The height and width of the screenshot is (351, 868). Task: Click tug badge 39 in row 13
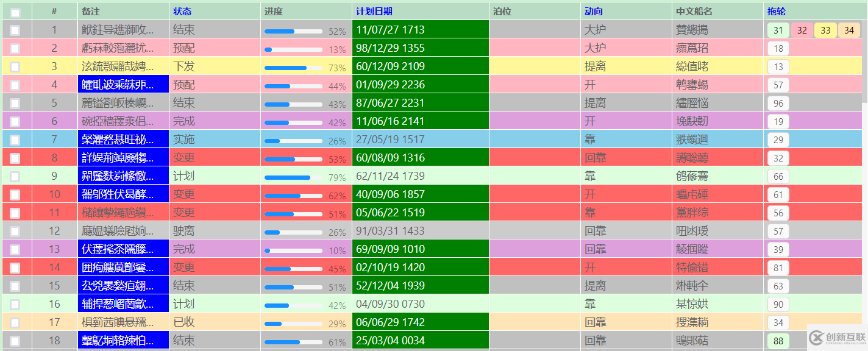point(778,250)
